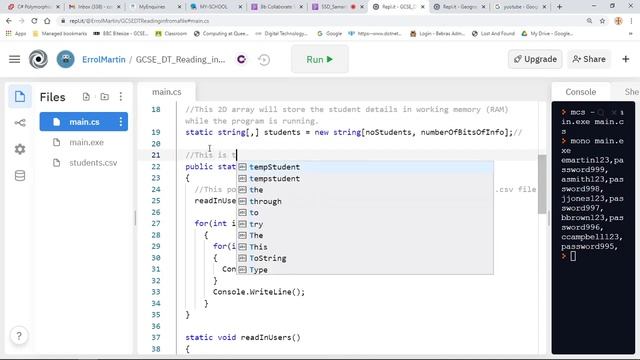Share the repl via Share button

(x=589, y=59)
